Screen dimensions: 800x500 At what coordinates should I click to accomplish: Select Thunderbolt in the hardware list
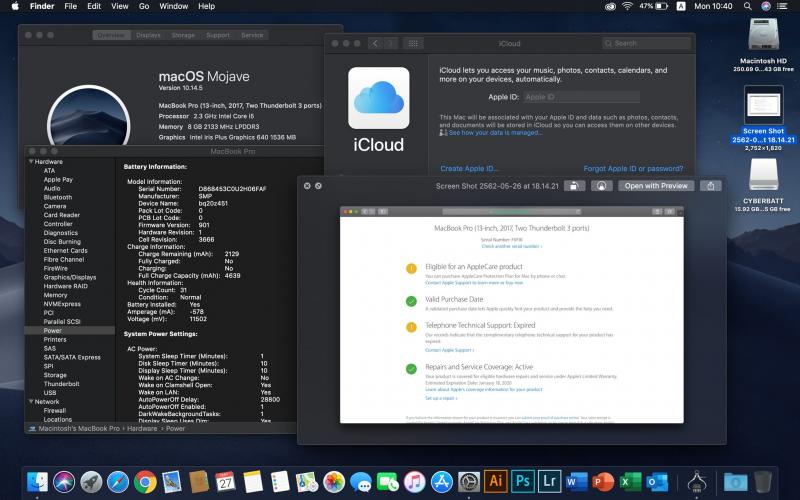point(61,383)
